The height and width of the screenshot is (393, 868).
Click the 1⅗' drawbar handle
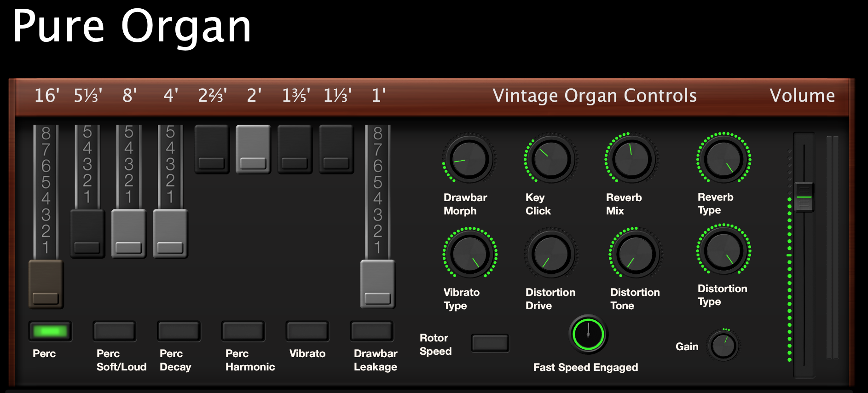(x=295, y=149)
